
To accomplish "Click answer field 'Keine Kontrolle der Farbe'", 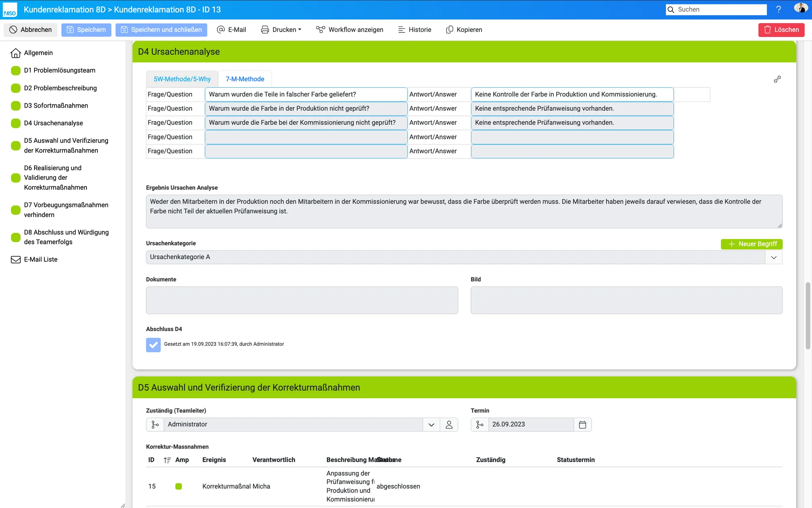I will pos(572,95).
